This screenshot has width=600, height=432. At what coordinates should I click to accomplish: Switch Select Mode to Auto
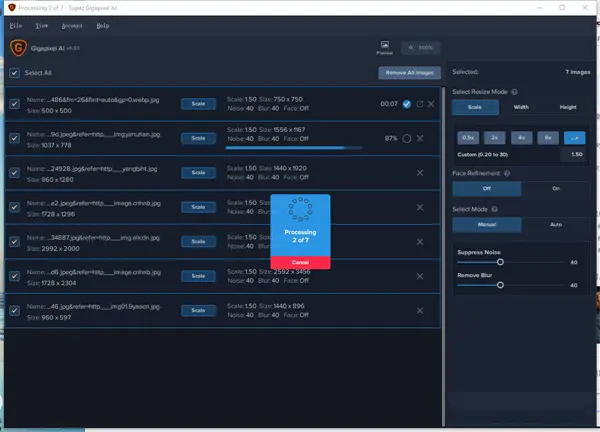556,225
